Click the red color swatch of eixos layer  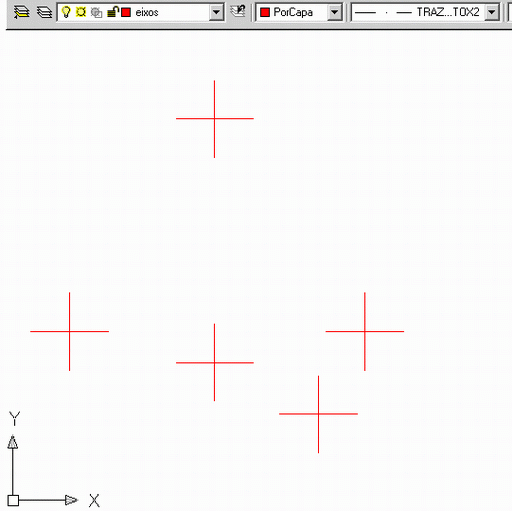(x=126, y=13)
